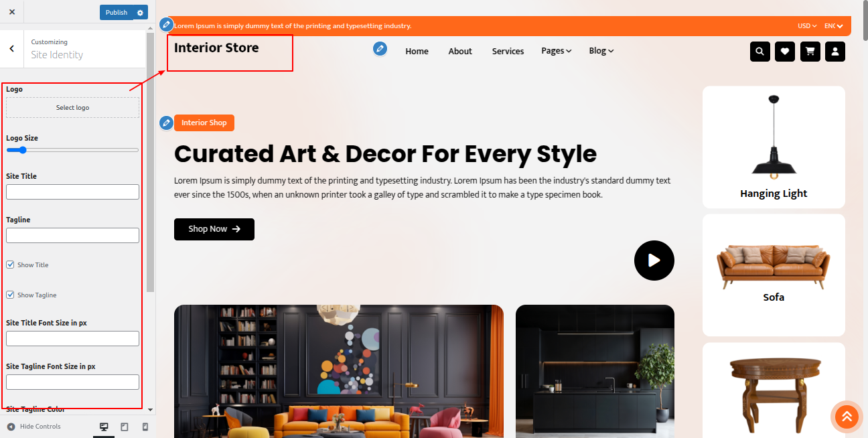868x438 pixels.
Task: Open the search icon in site header
Action: click(759, 52)
